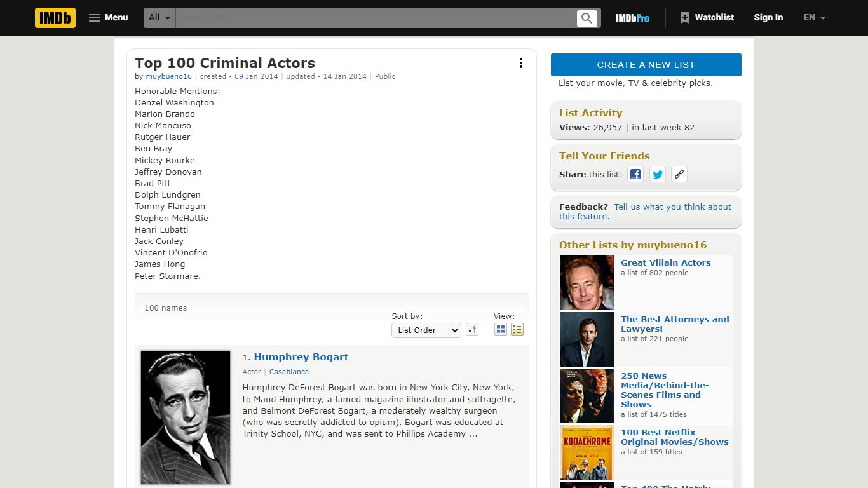
Task: Click the 100 names count text
Action: click(x=165, y=308)
